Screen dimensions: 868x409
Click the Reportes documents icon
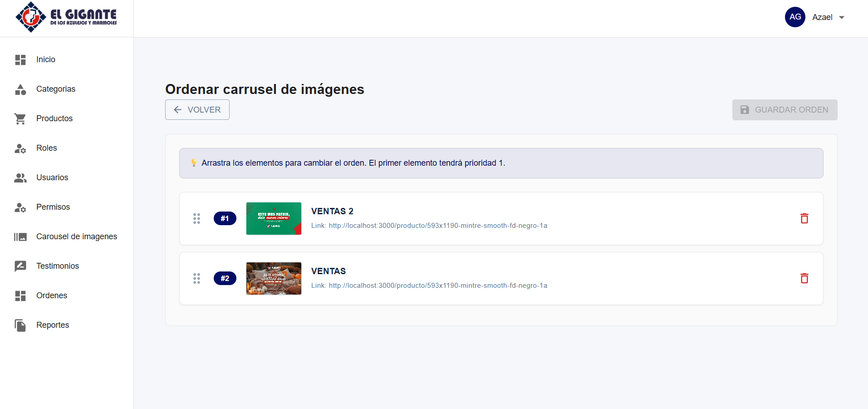[x=20, y=325]
